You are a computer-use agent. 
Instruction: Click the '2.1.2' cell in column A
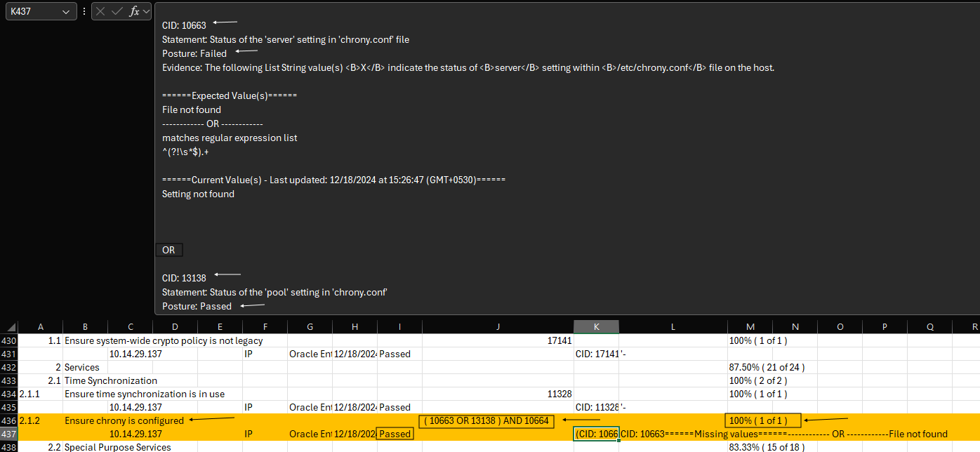pos(40,421)
